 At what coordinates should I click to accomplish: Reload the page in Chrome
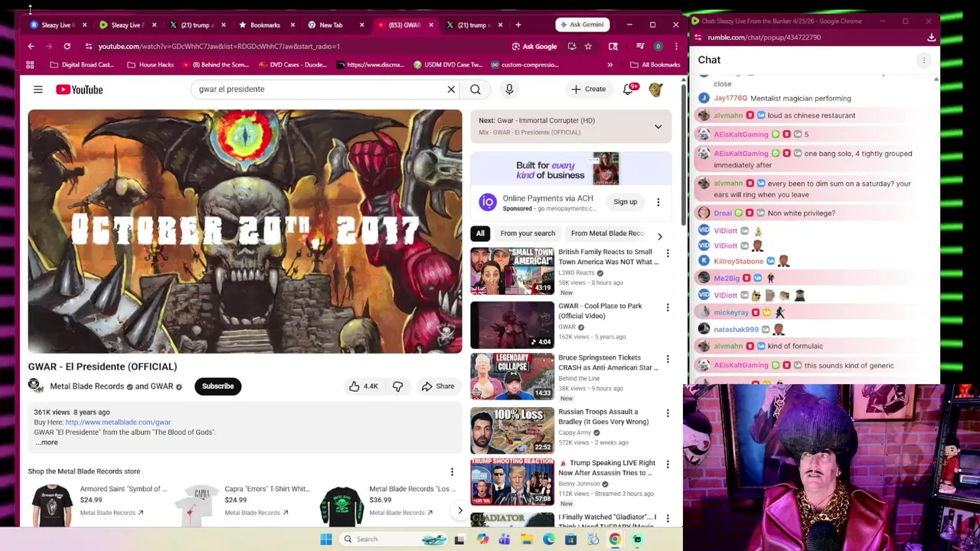(67, 46)
